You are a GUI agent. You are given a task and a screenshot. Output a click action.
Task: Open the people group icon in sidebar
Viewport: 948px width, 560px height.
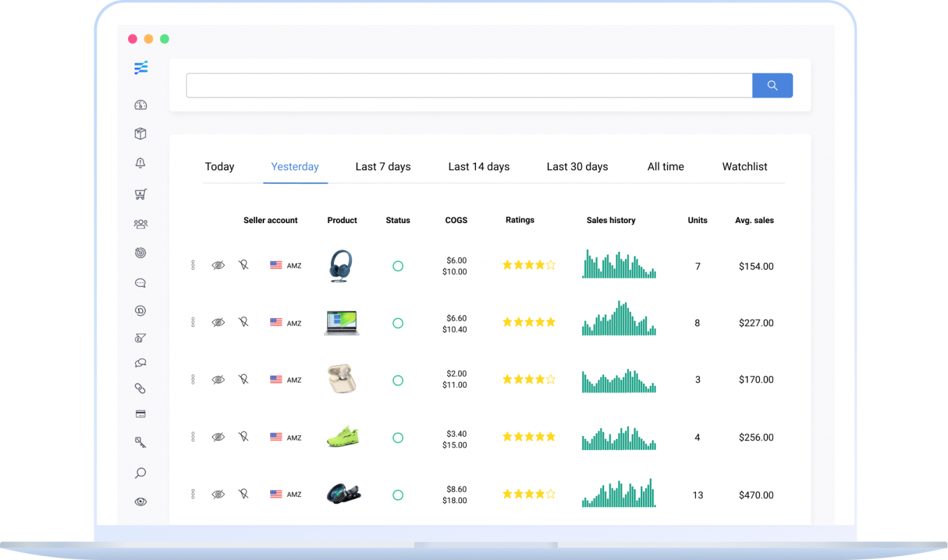pyautogui.click(x=140, y=224)
